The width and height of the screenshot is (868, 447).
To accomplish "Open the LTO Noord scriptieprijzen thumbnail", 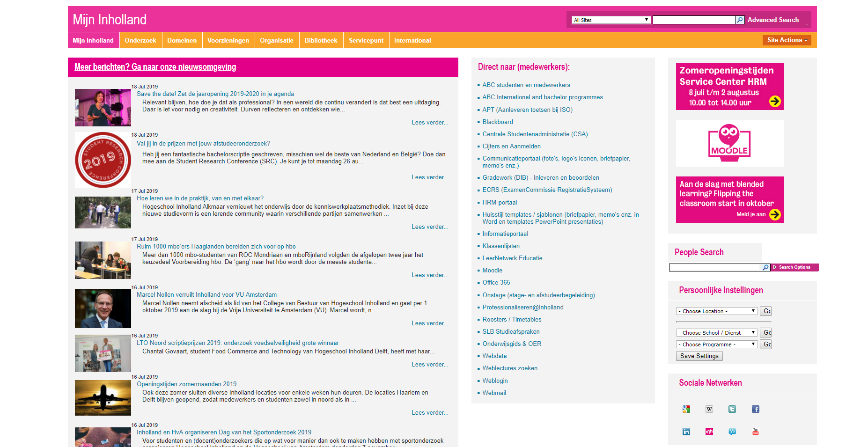I will pyautogui.click(x=103, y=353).
